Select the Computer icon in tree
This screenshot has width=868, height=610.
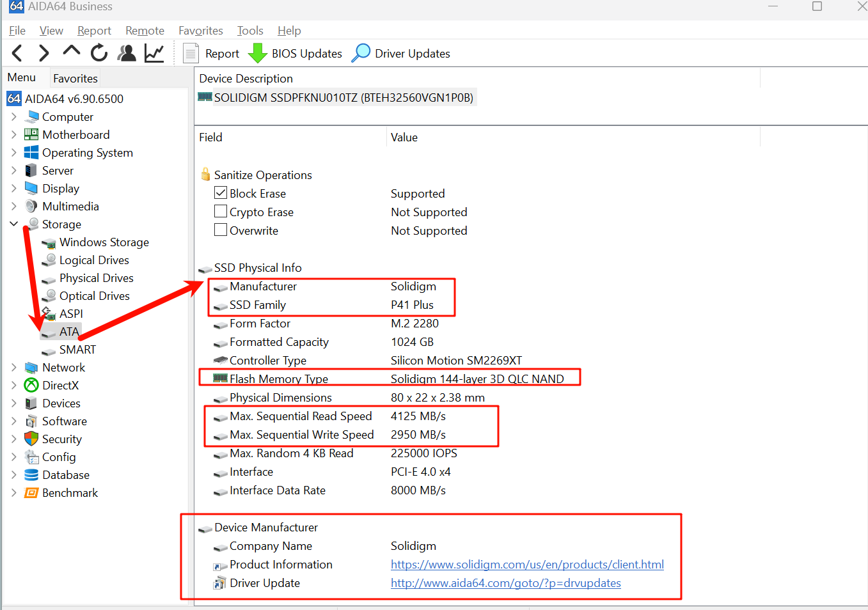(x=32, y=117)
